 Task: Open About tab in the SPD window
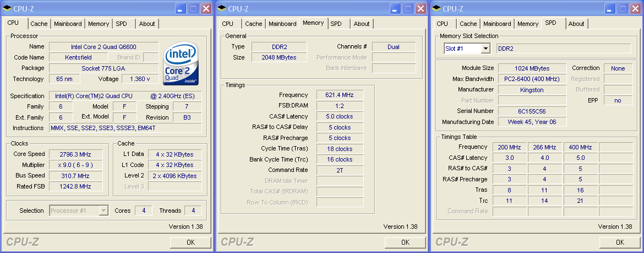tap(576, 24)
